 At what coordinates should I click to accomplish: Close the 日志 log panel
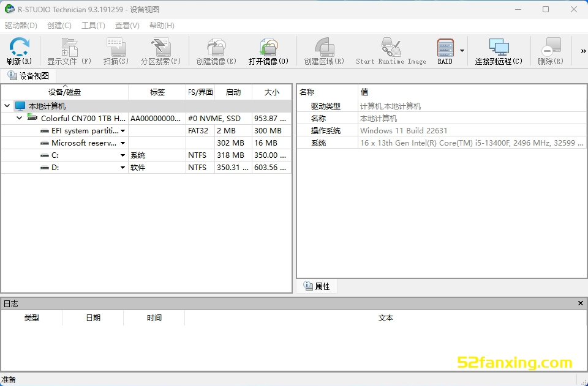coord(581,303)
